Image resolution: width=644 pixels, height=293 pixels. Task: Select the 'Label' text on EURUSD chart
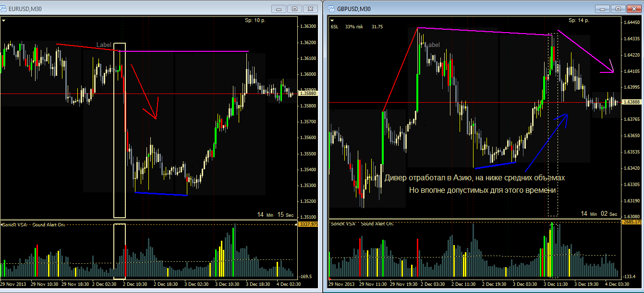click(104, 45)
